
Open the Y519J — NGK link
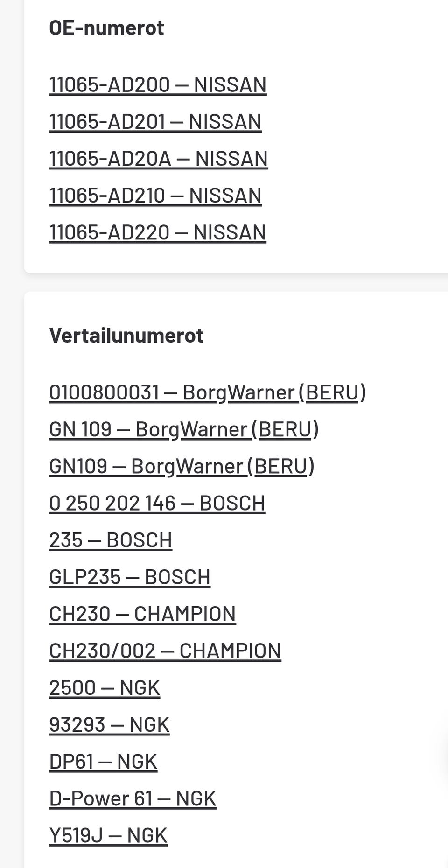108,835
